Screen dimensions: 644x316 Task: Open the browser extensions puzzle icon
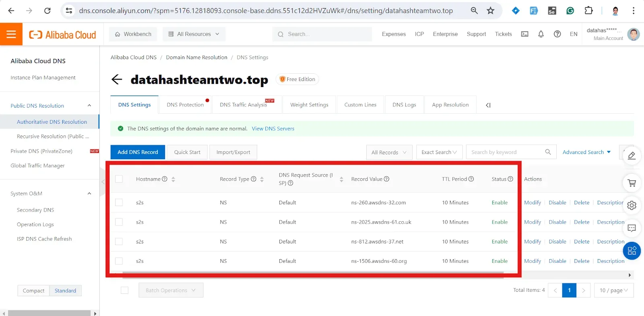[588, 11]
